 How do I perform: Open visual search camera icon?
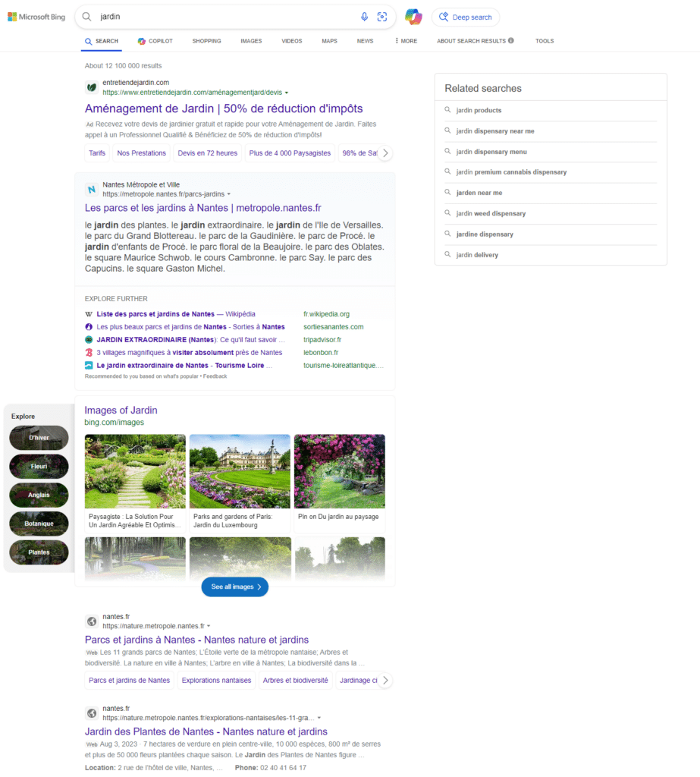(x=382, y=17)
